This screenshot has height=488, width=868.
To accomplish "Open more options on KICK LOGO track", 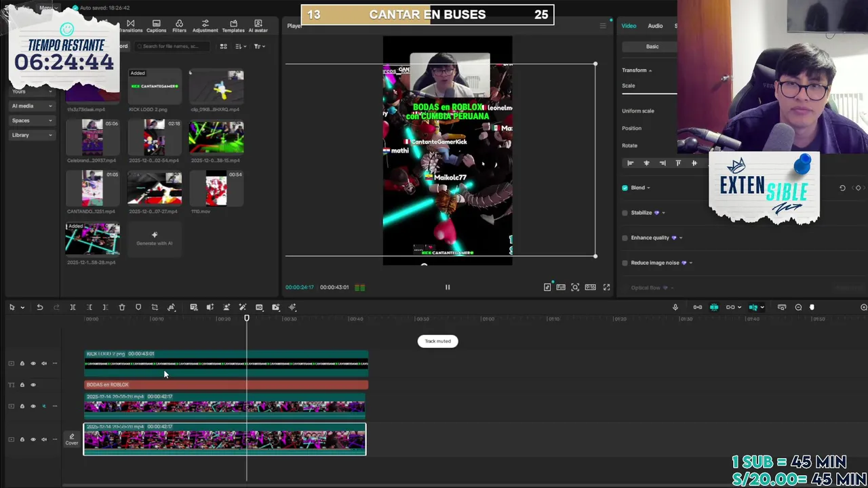I will point(55,363).
